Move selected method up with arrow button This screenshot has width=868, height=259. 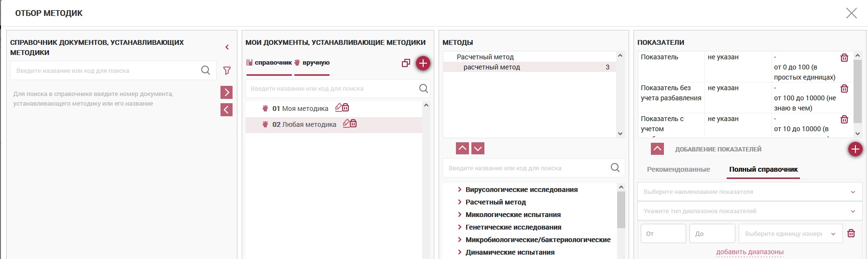462,148
